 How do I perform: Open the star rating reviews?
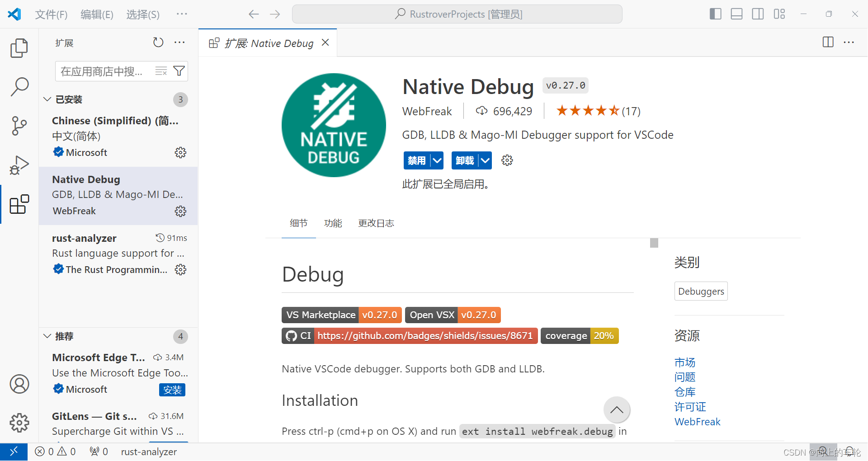pos(598,111)
